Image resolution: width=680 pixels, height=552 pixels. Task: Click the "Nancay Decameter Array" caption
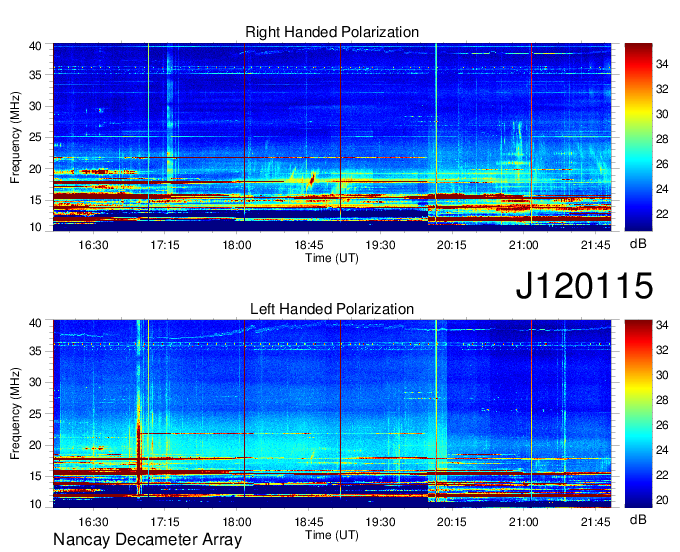[147, 540]
